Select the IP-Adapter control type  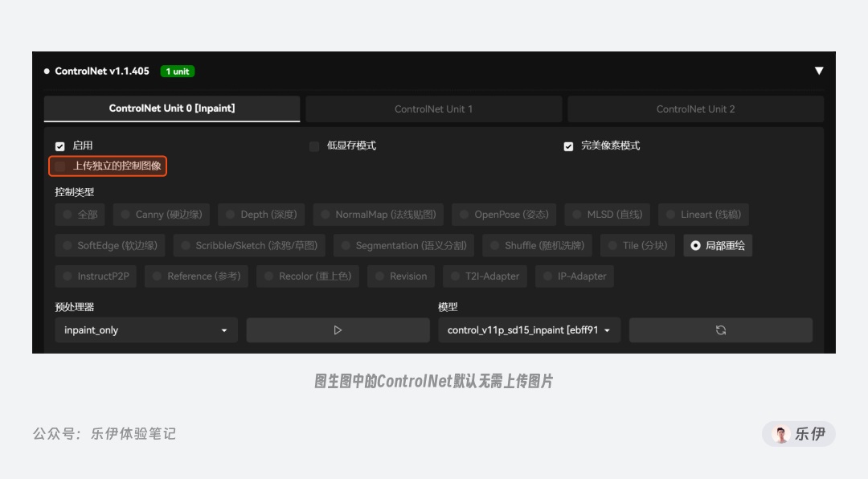point(574,276)
